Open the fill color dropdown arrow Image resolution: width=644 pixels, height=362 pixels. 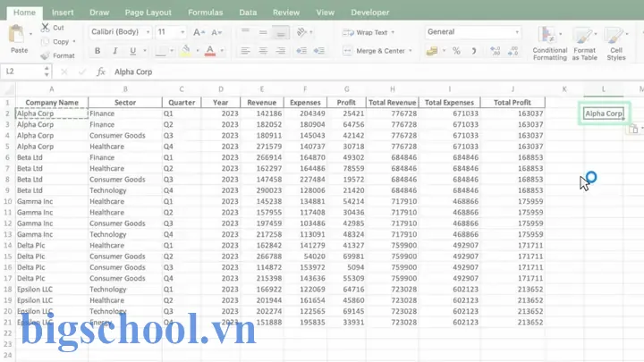click(x=198, y=51)
